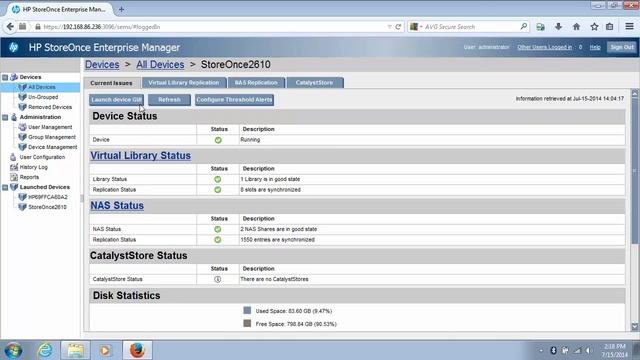Screen dimensions: 640x360
Task: Open a new browser tab
Action: pos(121,9)
